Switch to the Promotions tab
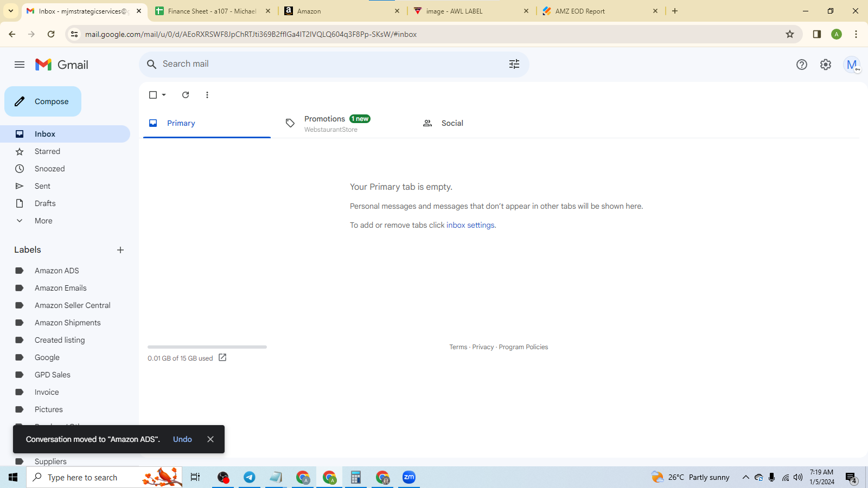868x488 pixels. (x=343, y=123)
